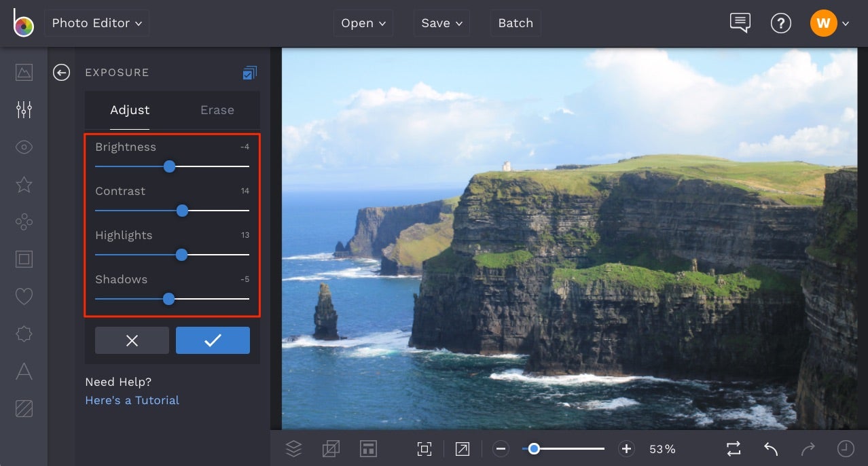Open the Touch Up panel from sidebar
The width and height of the screenshot is (868, 466).
(24, 147)
